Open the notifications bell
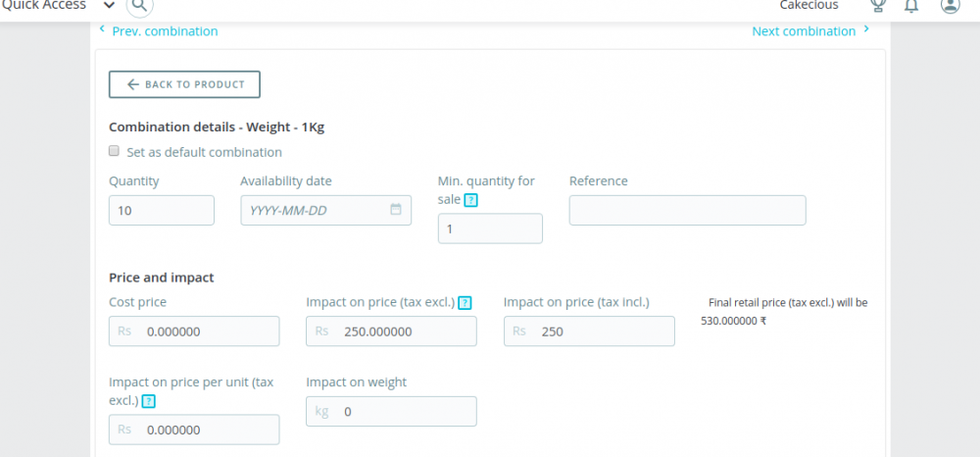The height and width of the screenshot is (457, 980). [x=911, y=6]
